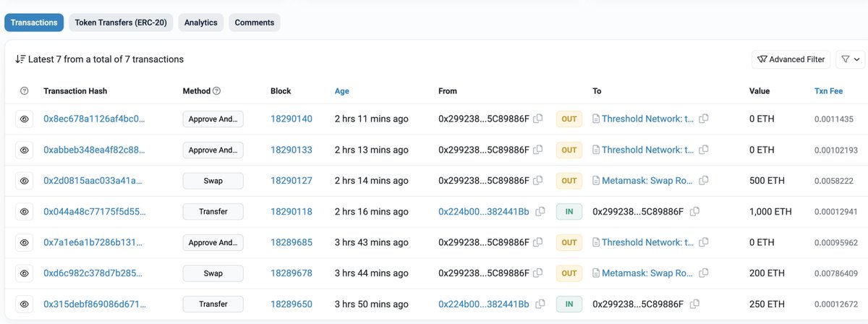868x324 pixels.
Task: Copy Threshold Network To address in block 18289685 row
Action: pos(704,242)
